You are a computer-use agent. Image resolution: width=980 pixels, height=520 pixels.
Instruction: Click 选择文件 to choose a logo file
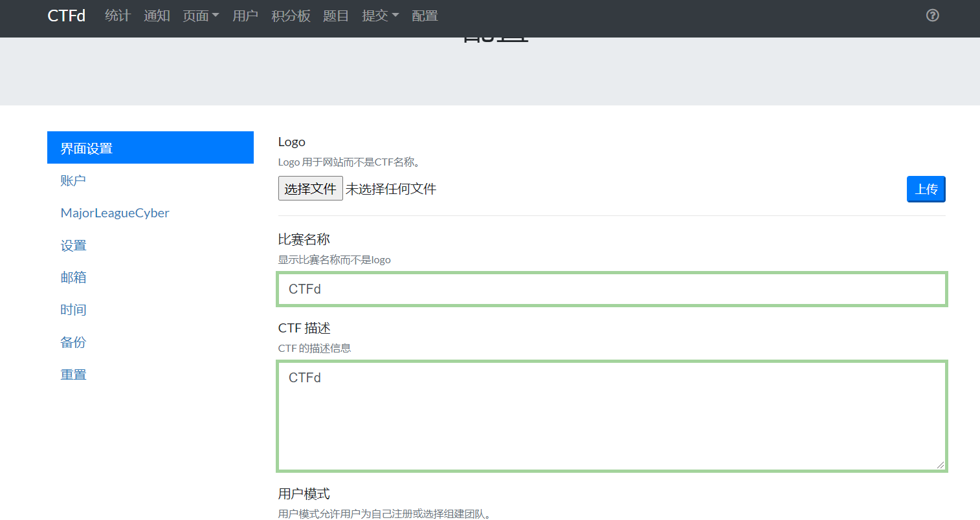point(310,188)
